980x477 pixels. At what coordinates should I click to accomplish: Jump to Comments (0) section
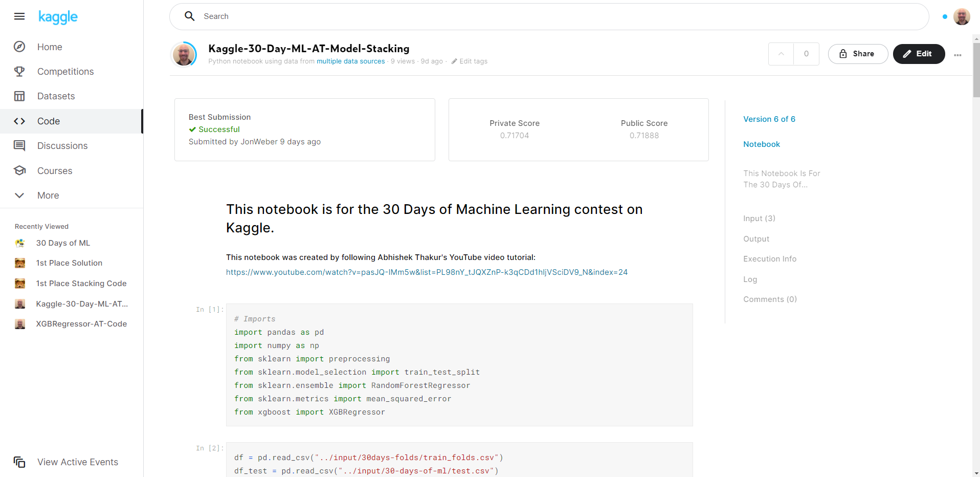pyautogui.click(x=770, y=299)
